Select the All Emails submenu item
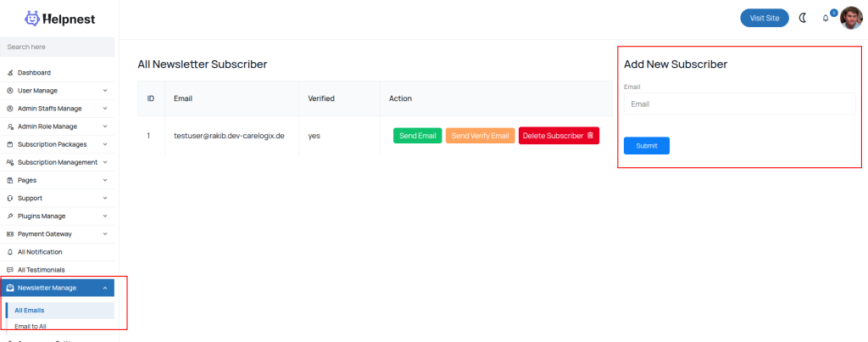The height and width of the screenshot is (342, 868). (30, 311)
